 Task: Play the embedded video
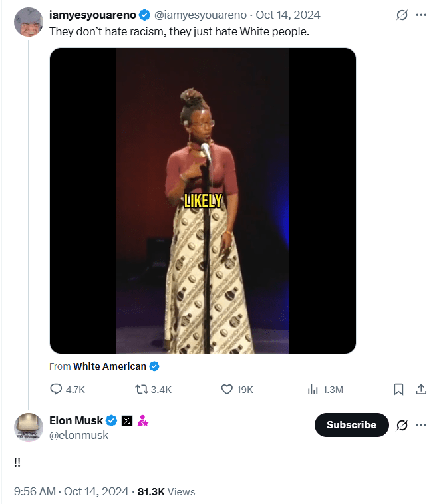202,201
